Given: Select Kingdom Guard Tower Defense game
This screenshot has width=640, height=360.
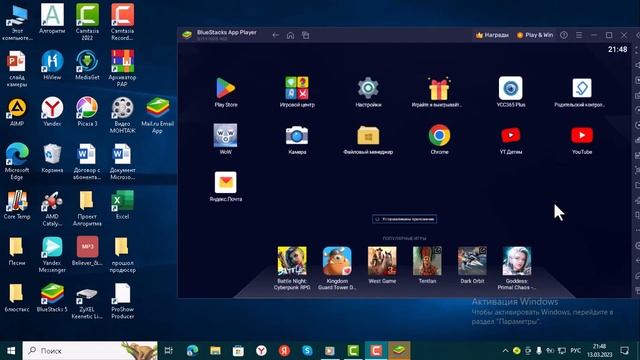Looking at the screenshot, I should pyautogui.click(x=337, y=261).
